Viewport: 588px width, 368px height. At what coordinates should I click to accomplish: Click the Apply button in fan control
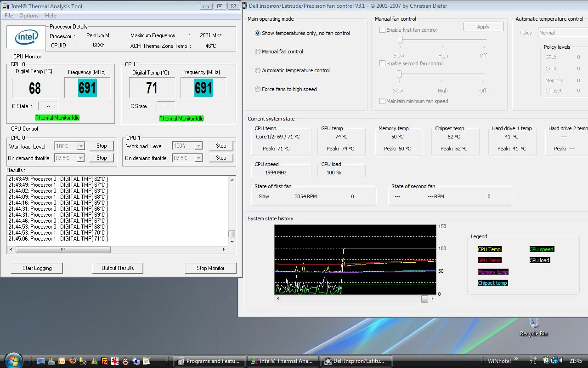(x=483, y=27)
